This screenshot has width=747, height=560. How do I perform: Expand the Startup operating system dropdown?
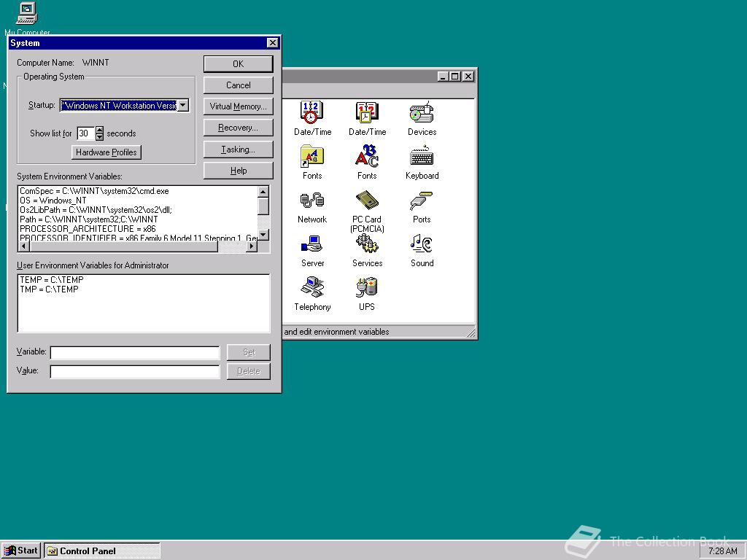pyautogui.click(x=183, y=105)
